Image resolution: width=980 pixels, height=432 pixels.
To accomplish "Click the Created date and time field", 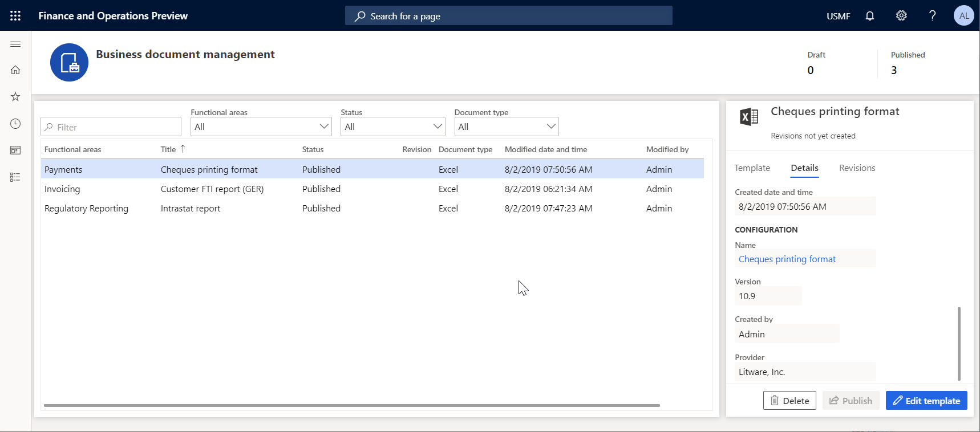I will tap(805, 206).
